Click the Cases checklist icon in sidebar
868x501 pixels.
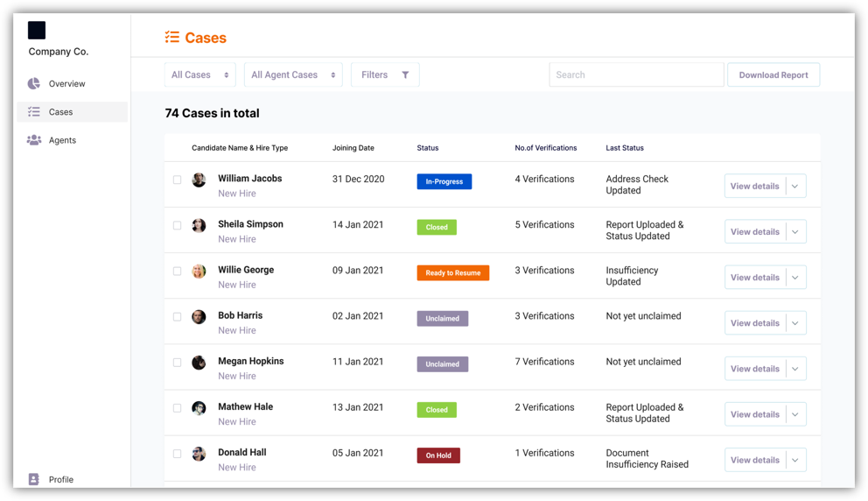(34, 111)
